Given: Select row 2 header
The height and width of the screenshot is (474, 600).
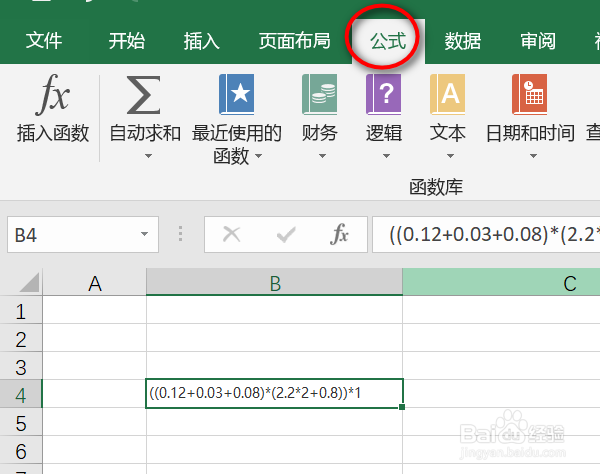Looking at the screenshot, I should point(21,339).
